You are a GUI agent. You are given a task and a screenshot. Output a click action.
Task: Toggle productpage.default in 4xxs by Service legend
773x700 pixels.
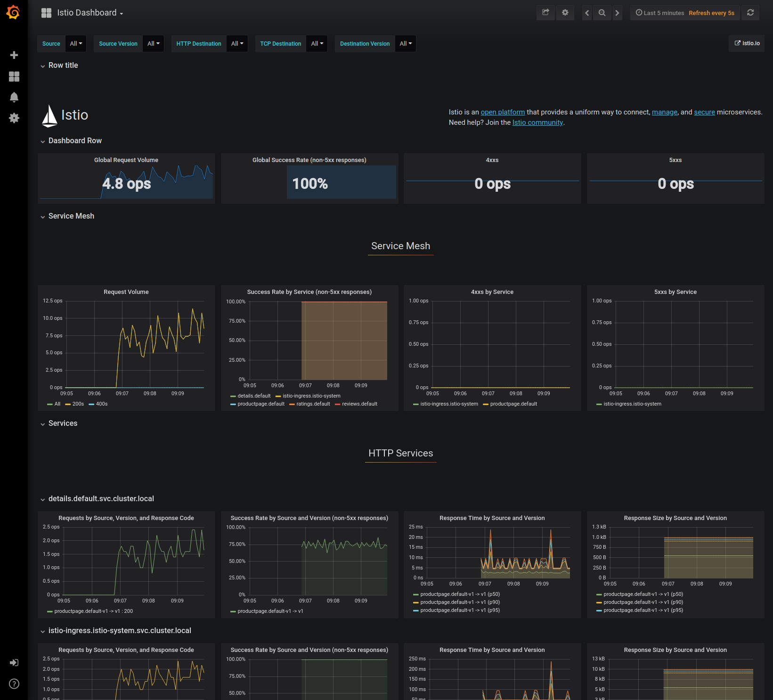click(513, 404)
